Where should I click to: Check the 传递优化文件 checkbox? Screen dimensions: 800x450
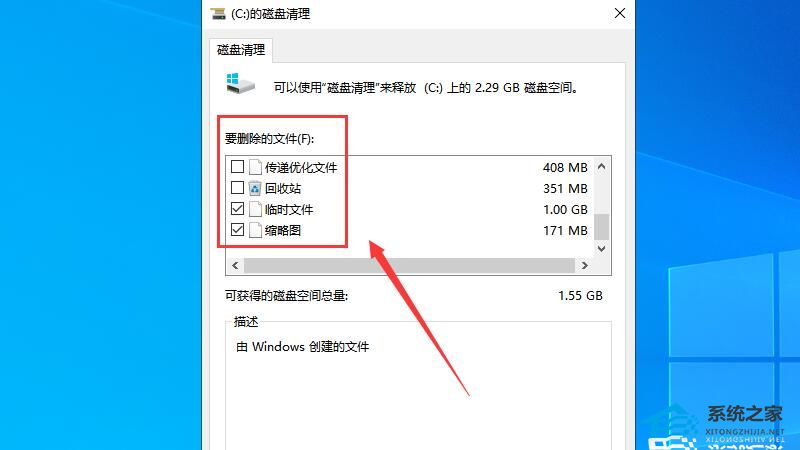tap(237, 167)
